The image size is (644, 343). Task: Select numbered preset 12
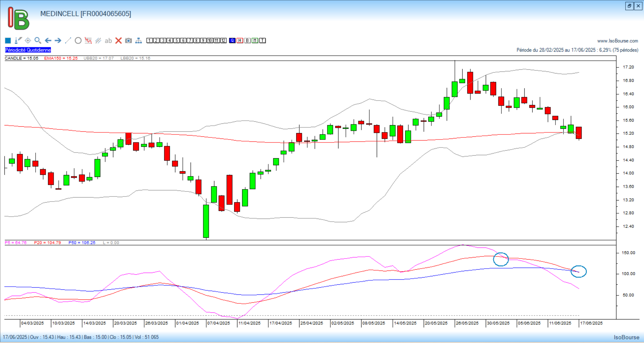pyautogui.click(x=223, y=41)
